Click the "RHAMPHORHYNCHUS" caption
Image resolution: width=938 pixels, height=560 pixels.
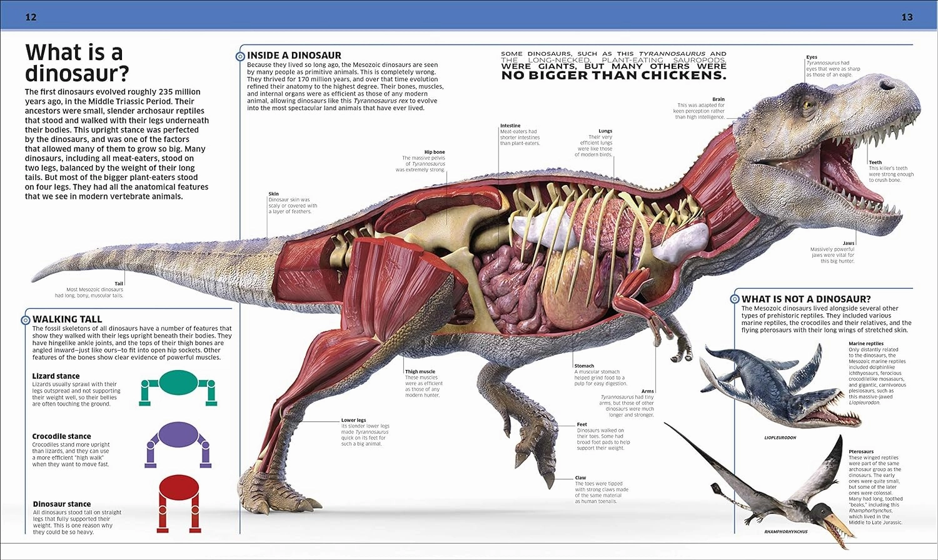[786, 532]
